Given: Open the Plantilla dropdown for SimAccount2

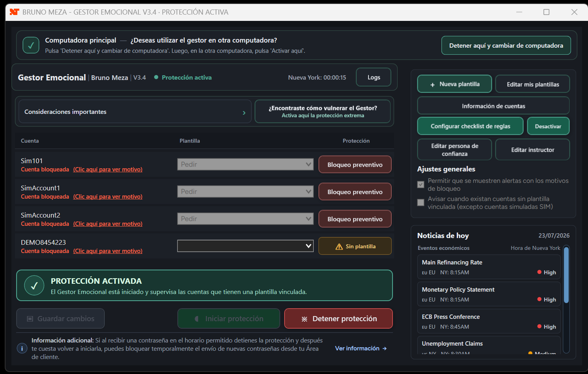Looking at the screenshot, I should [x=246, y=219].
